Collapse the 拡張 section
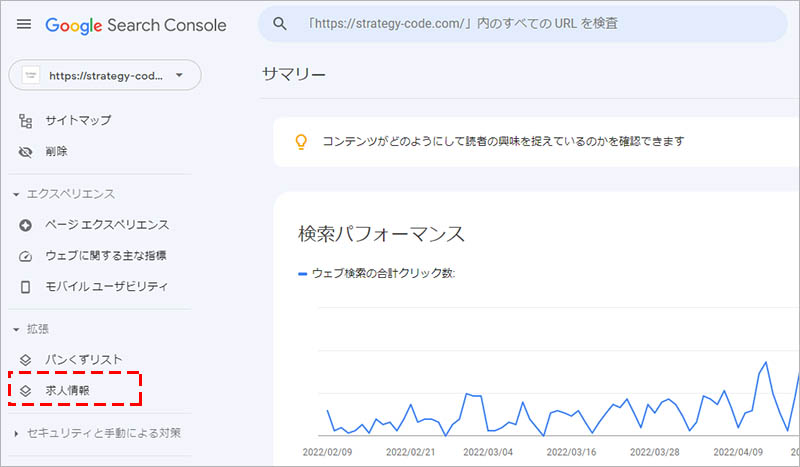 pos(17,328)
